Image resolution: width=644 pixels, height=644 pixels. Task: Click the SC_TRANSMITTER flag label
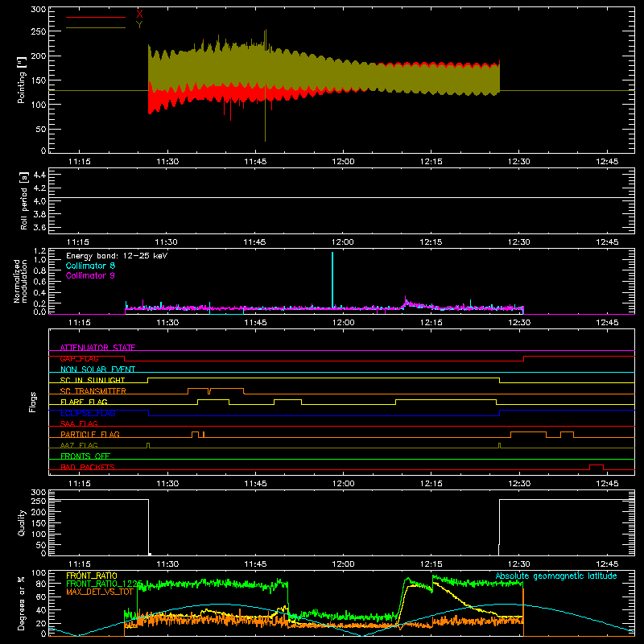coord(93,391)
